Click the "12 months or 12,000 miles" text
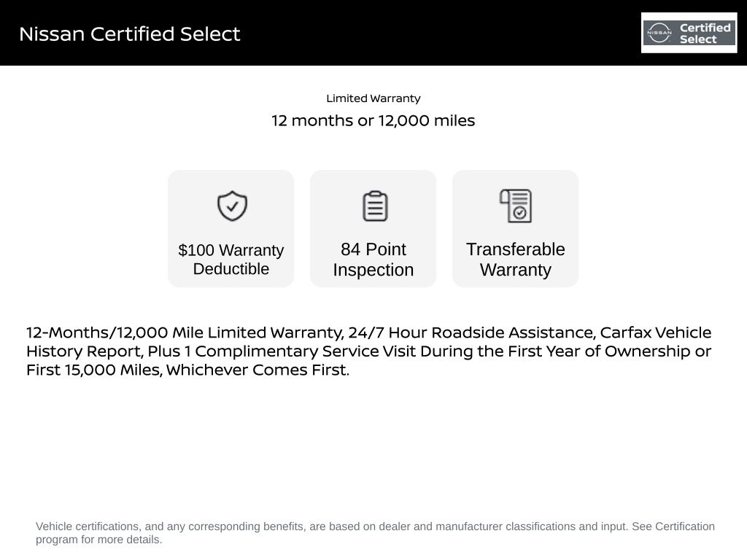 tap(373, 121)
